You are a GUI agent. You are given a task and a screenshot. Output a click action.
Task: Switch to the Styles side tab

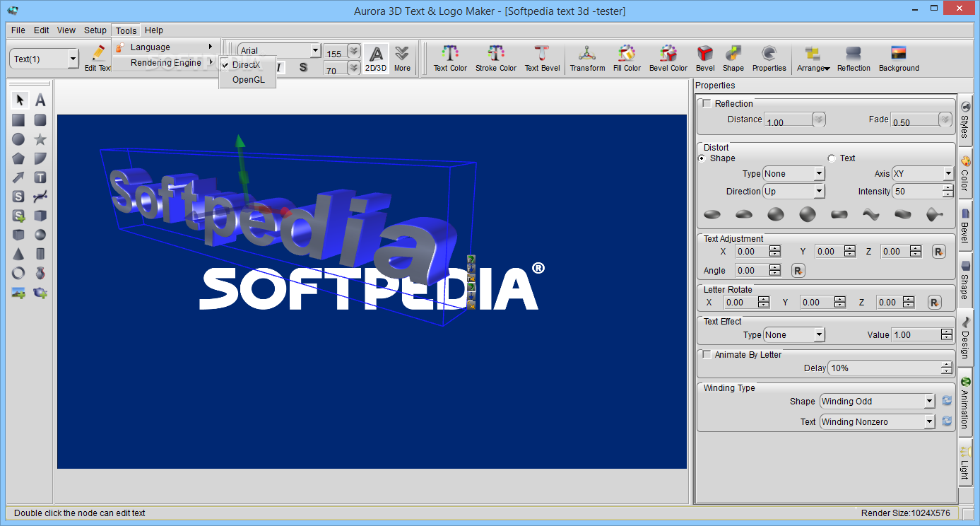964,121
